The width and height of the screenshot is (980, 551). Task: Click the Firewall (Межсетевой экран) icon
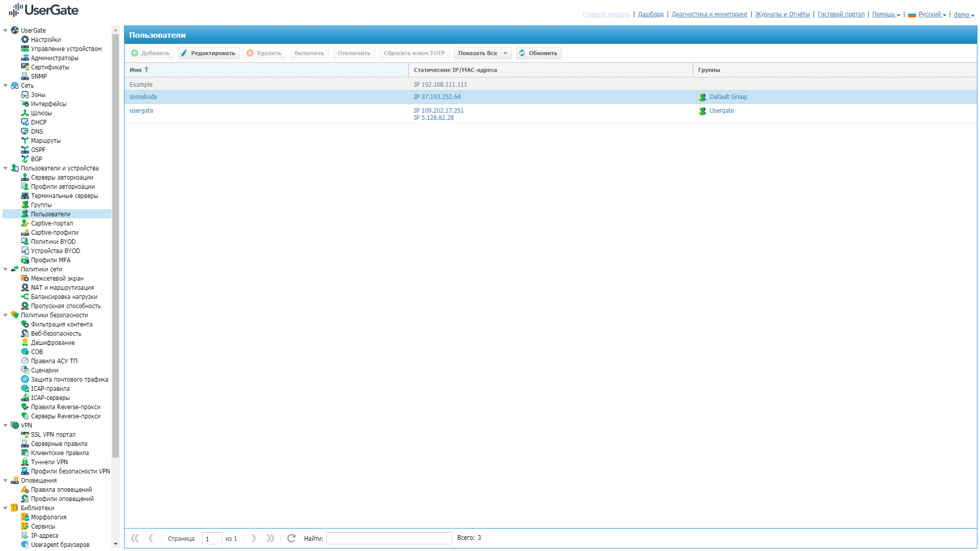[x=24, y=279]
